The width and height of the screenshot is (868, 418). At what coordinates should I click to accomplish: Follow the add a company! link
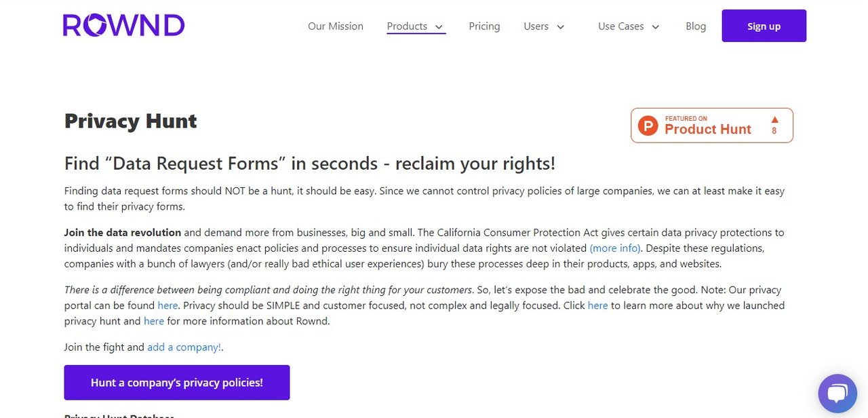click(184, 347)
